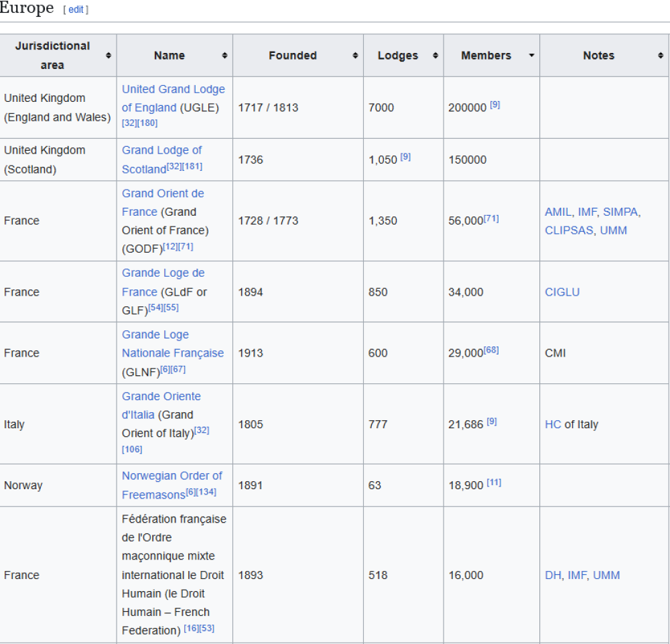This screenshot has width=670, height=644.
Task: Select the 1891 founded cell
Action: [298, 485]
